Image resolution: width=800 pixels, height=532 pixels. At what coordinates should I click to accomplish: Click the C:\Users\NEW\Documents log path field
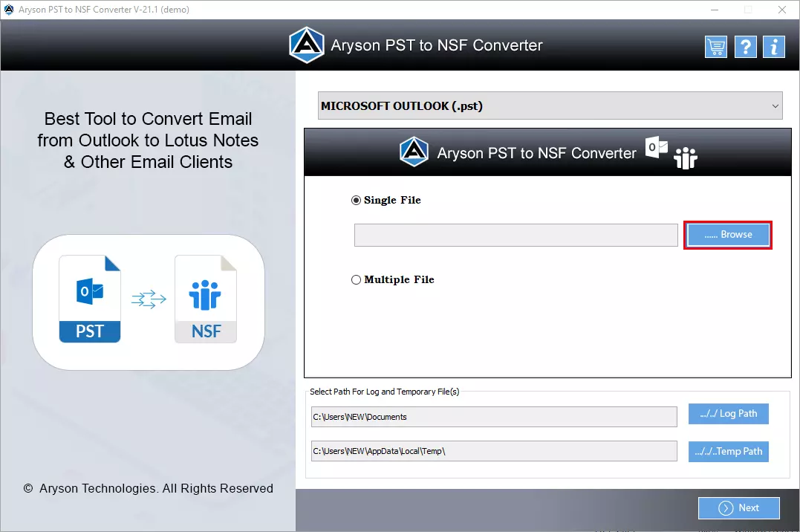(494, 417)
